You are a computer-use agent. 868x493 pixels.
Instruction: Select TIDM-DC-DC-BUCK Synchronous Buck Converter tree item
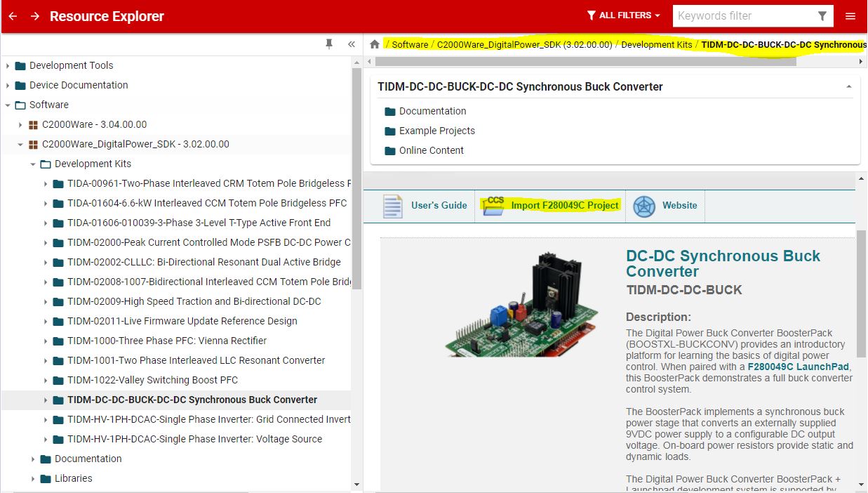[x=192, y=400]
